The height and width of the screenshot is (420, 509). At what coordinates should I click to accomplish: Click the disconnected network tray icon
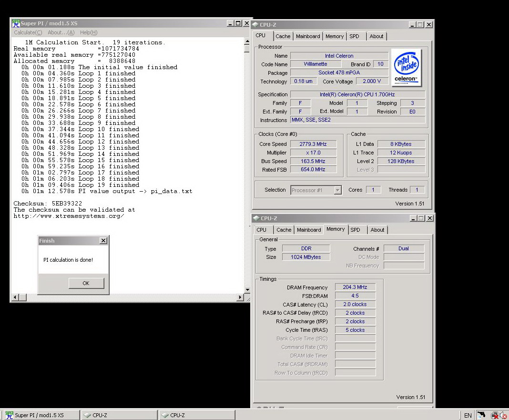pyautogui.click(x=495, y=415)
